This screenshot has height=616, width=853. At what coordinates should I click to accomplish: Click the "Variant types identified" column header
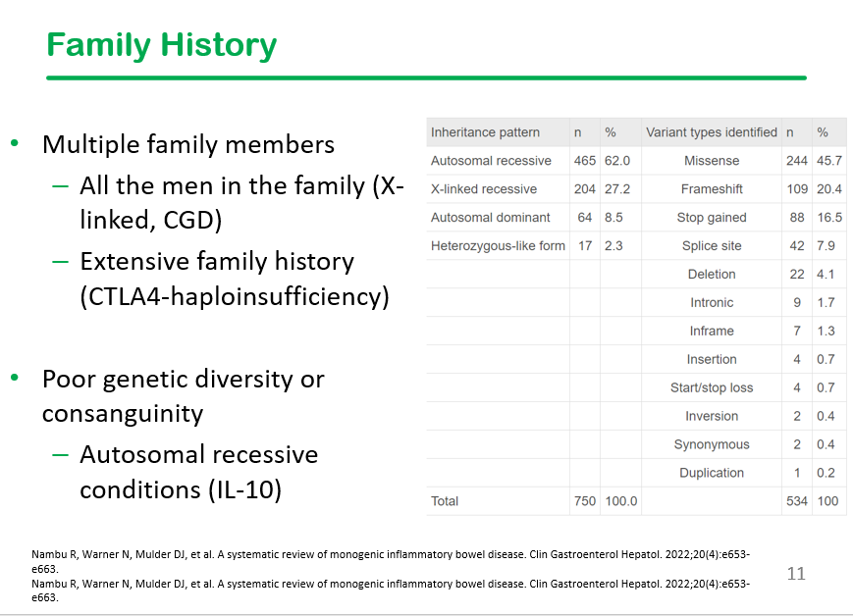click(x=711, y=132)
